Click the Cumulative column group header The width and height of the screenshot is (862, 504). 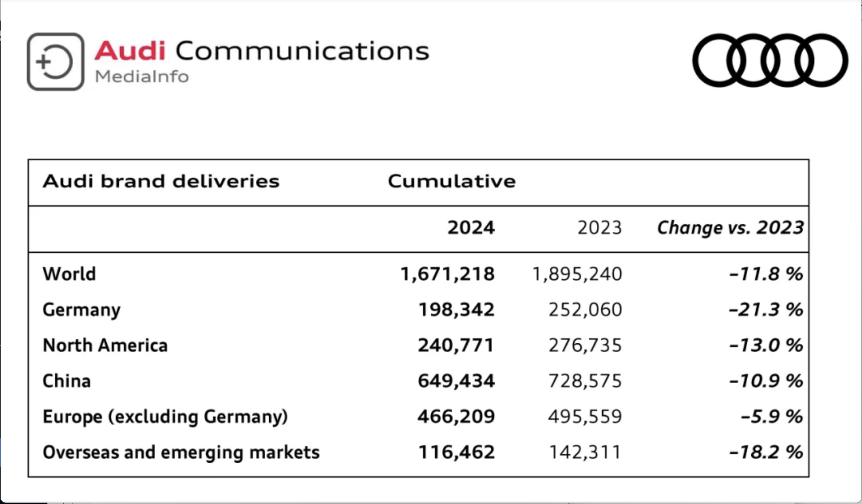tap(451, 181)
